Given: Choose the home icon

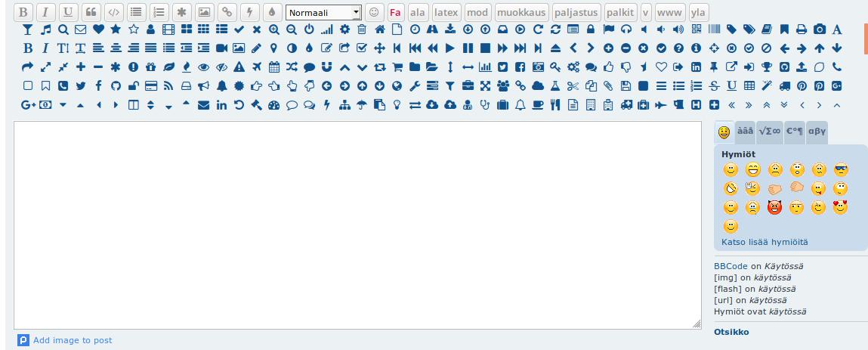Looking at the screenshot, I should click(380, 30).
